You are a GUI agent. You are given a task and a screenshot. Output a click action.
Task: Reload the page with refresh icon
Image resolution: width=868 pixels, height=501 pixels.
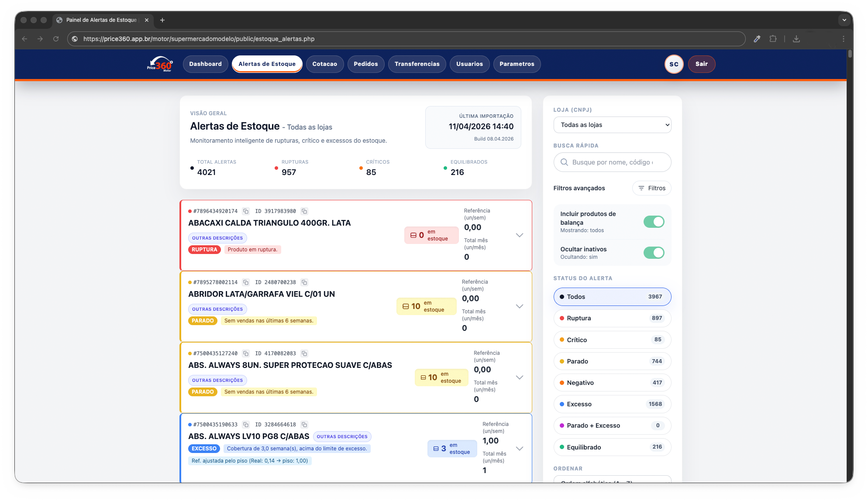(56, 39)
